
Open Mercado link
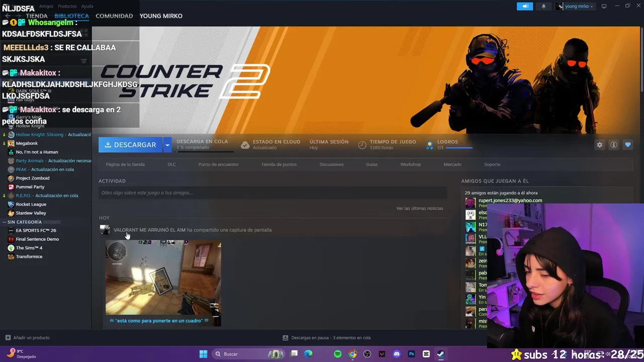[452, 164]
